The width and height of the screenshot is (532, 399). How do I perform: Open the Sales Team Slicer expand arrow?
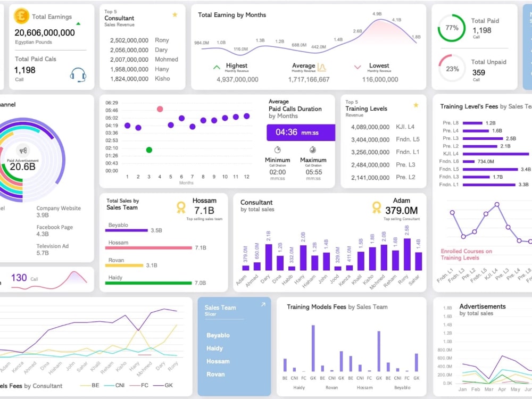pyautogui.click(x=262, y=304)
